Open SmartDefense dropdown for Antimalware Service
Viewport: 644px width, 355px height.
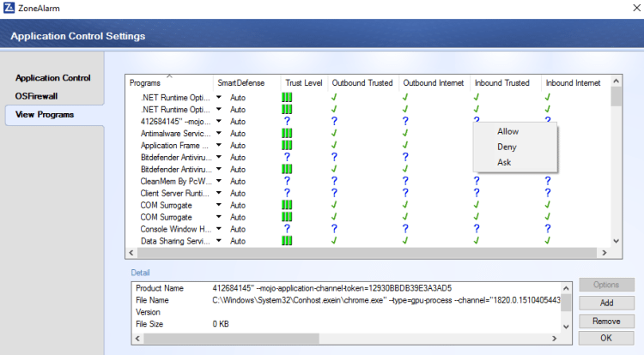coord(219,133)
